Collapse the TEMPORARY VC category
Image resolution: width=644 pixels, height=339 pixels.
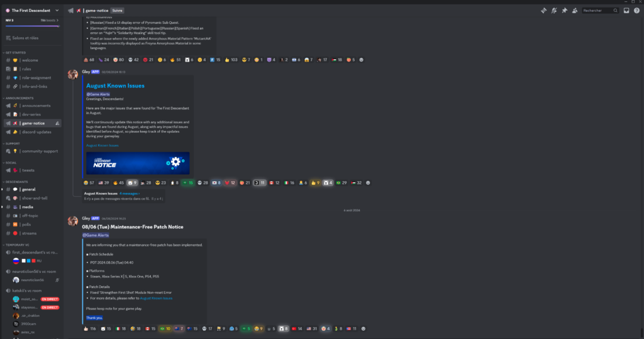[17, 245]
